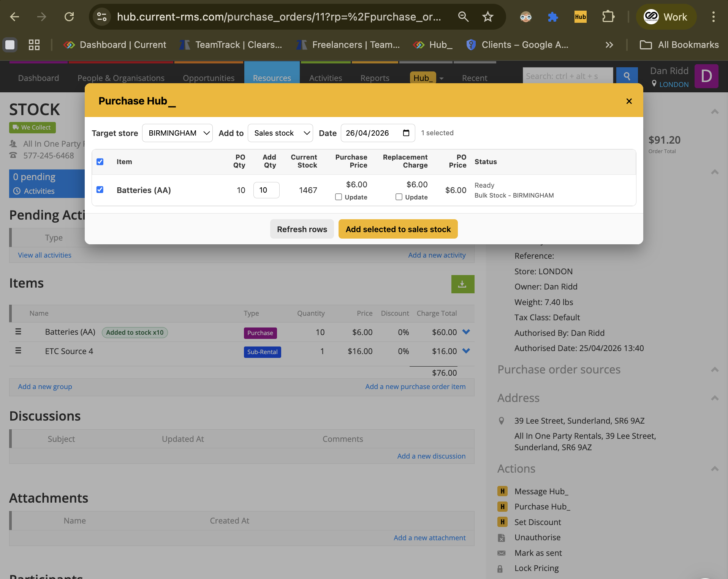Open the date picker calendar icon

406,133
